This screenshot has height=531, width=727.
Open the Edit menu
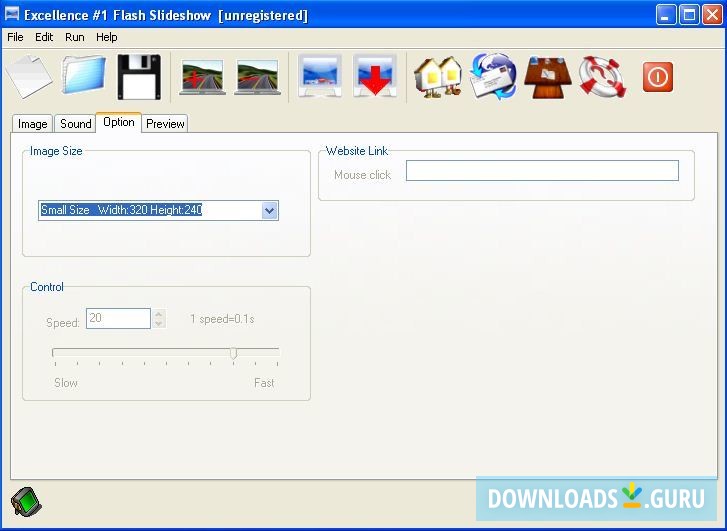click(44, 37)
